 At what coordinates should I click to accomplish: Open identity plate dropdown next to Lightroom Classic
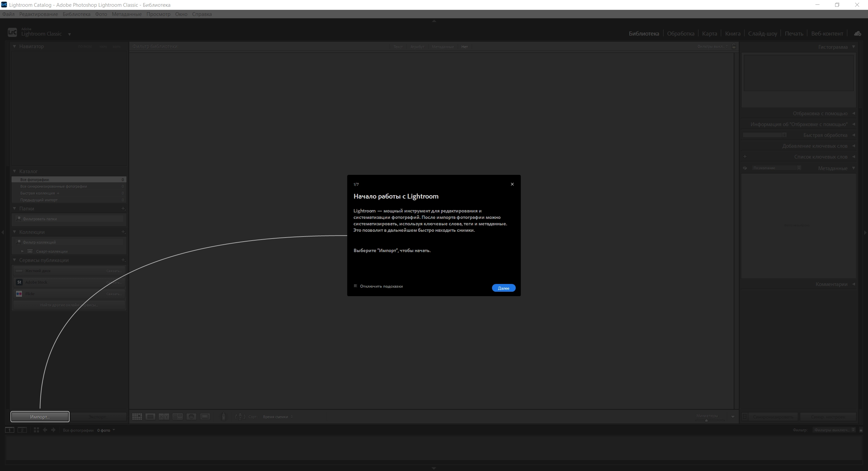tap(70, 34)
